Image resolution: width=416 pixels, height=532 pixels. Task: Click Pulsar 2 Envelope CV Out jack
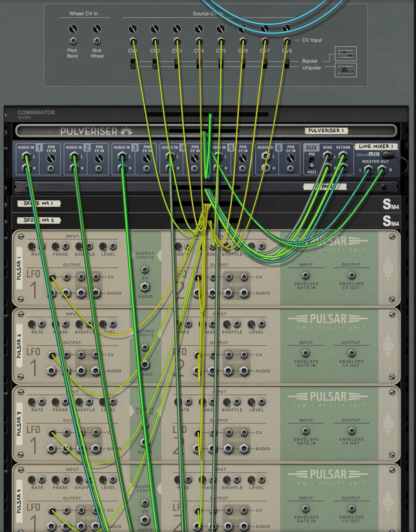tap(351, 353)
